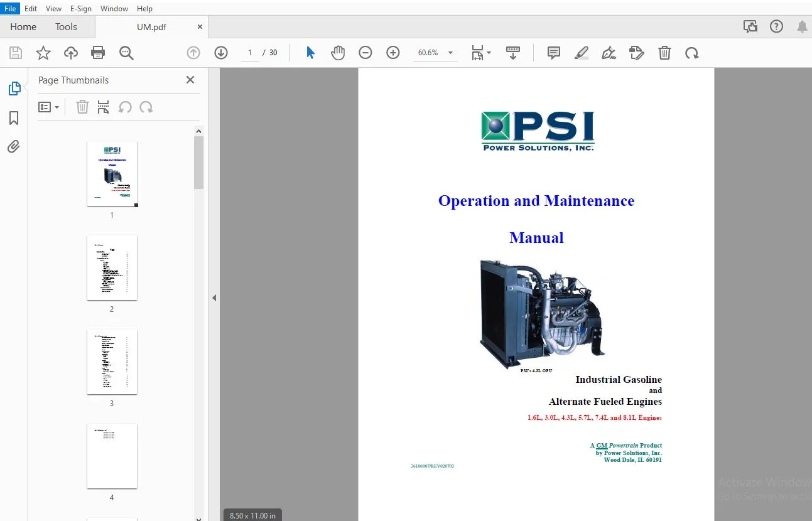The image size is (812, 521).
Task: Click the current page number field
Action: pyautogui.click(x=250, y=53)
